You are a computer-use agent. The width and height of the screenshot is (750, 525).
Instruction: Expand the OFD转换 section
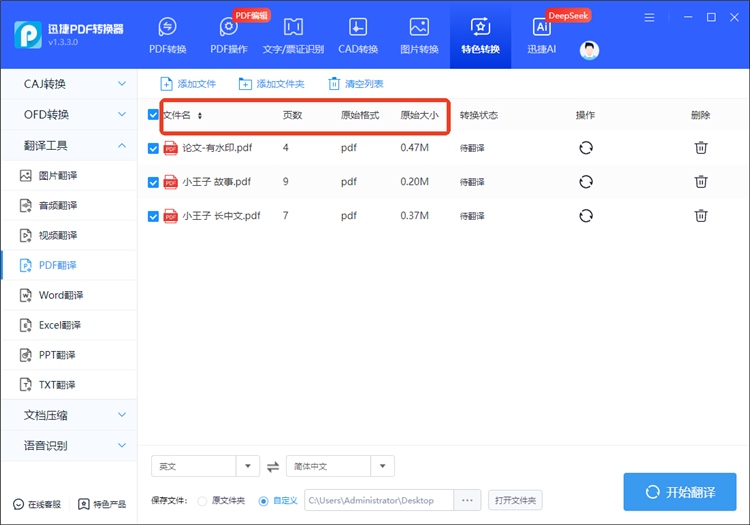(69, 115)
